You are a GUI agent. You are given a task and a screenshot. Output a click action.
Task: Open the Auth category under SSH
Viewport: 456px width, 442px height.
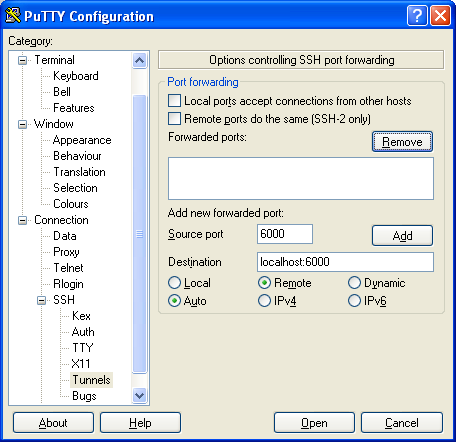[x=83, y=332]
